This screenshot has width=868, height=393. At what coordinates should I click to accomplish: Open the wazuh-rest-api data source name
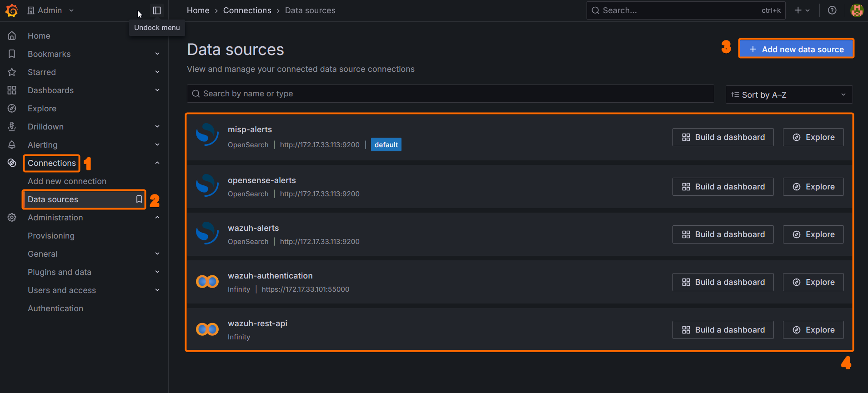tap(257, 323)
